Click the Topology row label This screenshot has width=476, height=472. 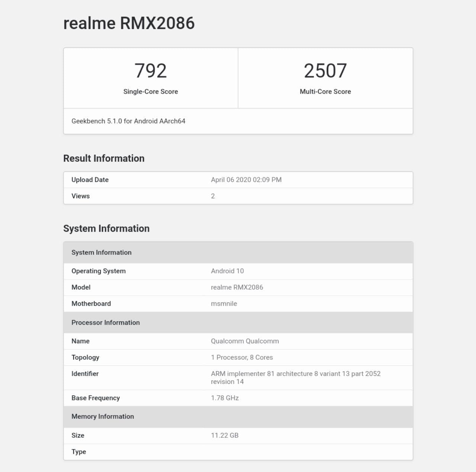pos(85,357)
